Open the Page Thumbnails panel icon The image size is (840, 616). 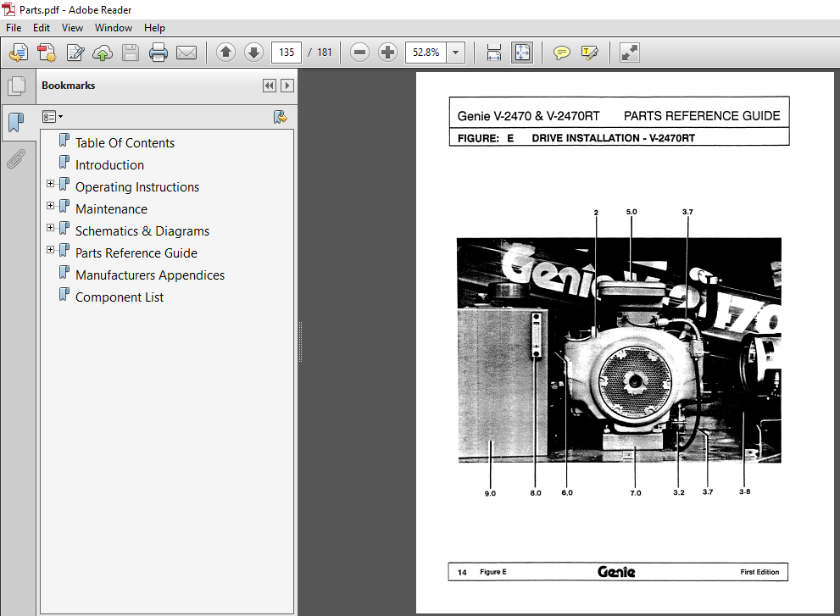coord(17,86)
